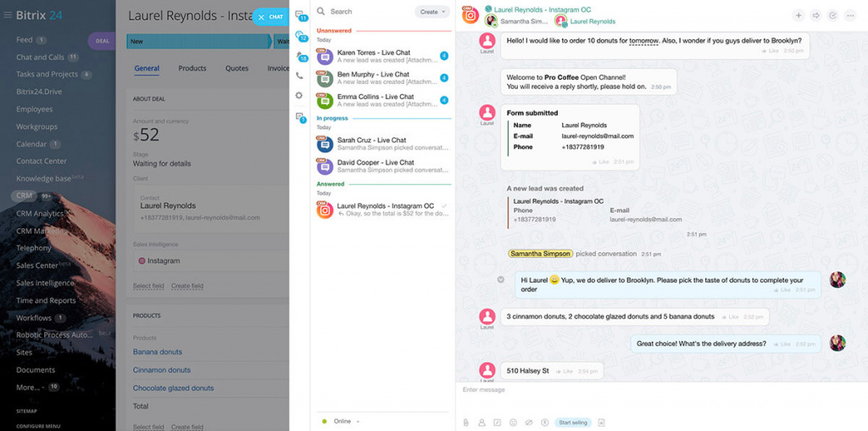Mark conversation finished with checkmark icon
Image resolution: width=868 pixels, height=431 pixels.
click(832, 15)
